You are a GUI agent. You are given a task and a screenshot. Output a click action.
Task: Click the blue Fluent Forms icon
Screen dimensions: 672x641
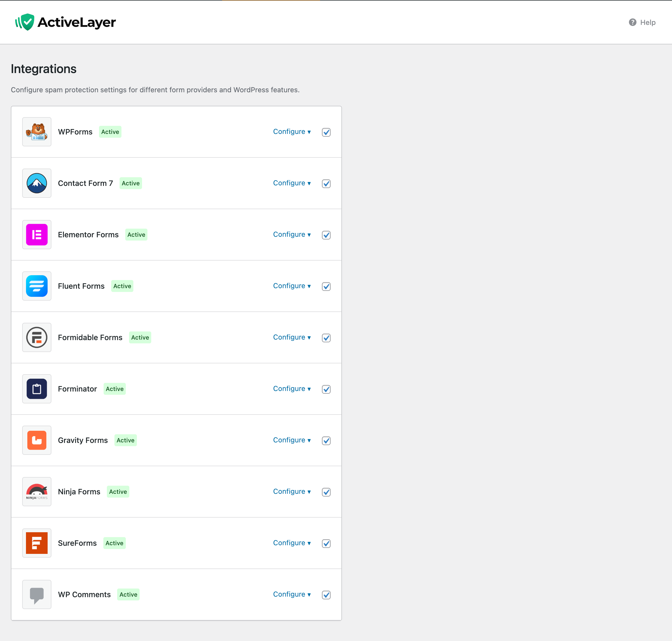coord(37,286)
